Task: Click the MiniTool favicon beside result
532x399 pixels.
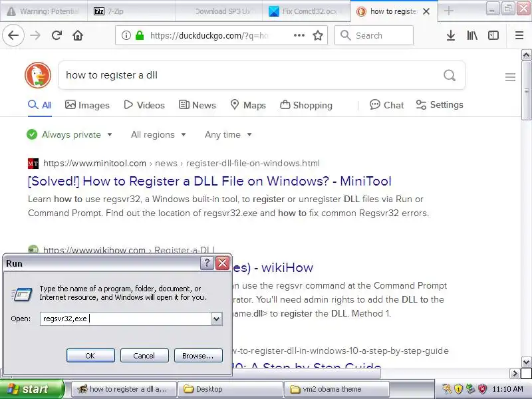Action: coord(33,164)
